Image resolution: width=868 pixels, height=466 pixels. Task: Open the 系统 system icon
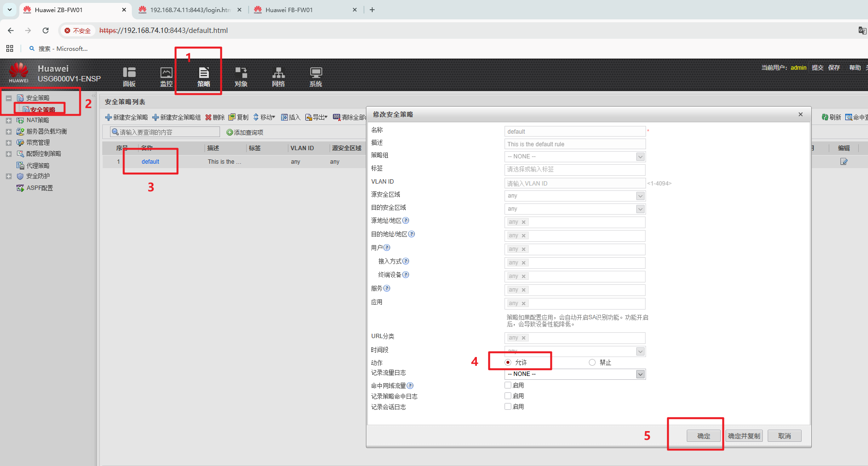click(x=316, y=77)
